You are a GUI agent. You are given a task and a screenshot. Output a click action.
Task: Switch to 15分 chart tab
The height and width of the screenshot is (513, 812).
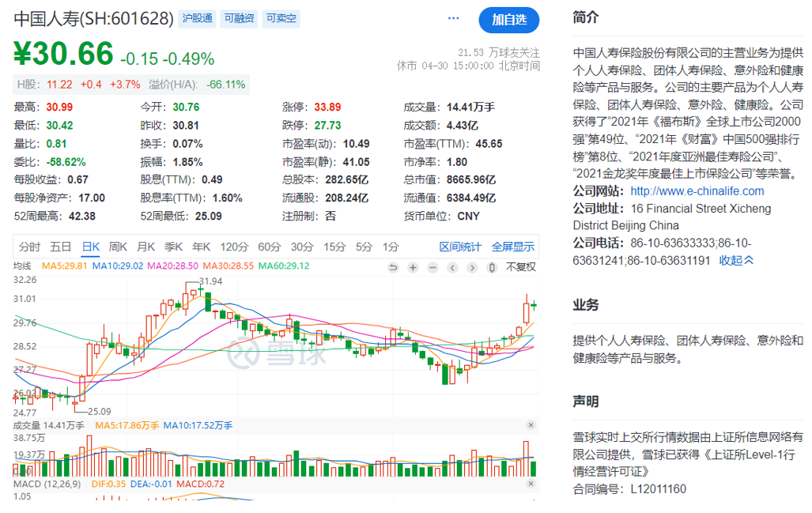pos(334,247)
